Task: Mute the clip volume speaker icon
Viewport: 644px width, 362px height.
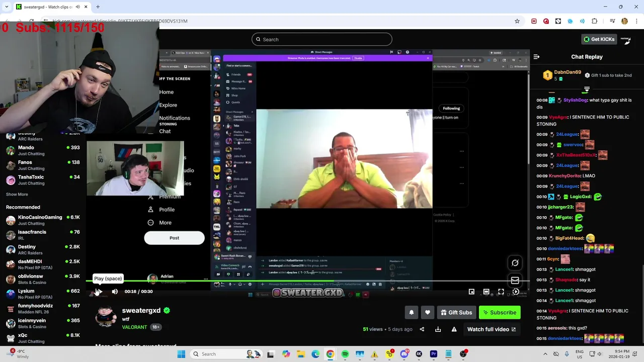Action: point(115,292)
